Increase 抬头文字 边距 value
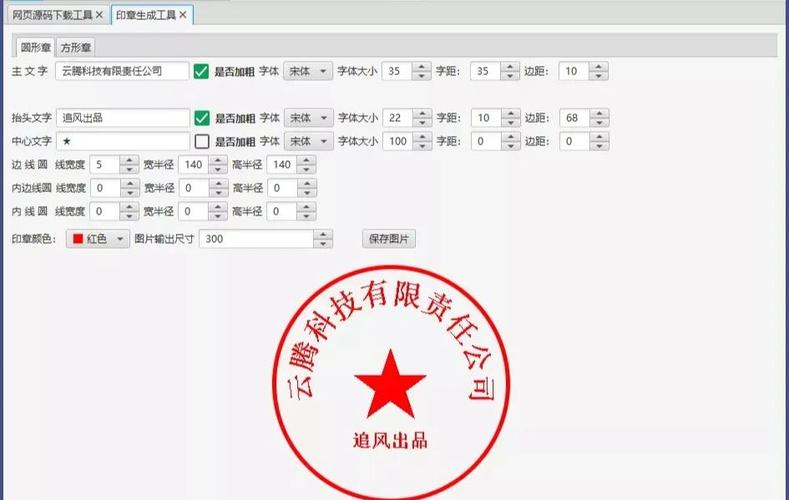 tap(599, 114)
